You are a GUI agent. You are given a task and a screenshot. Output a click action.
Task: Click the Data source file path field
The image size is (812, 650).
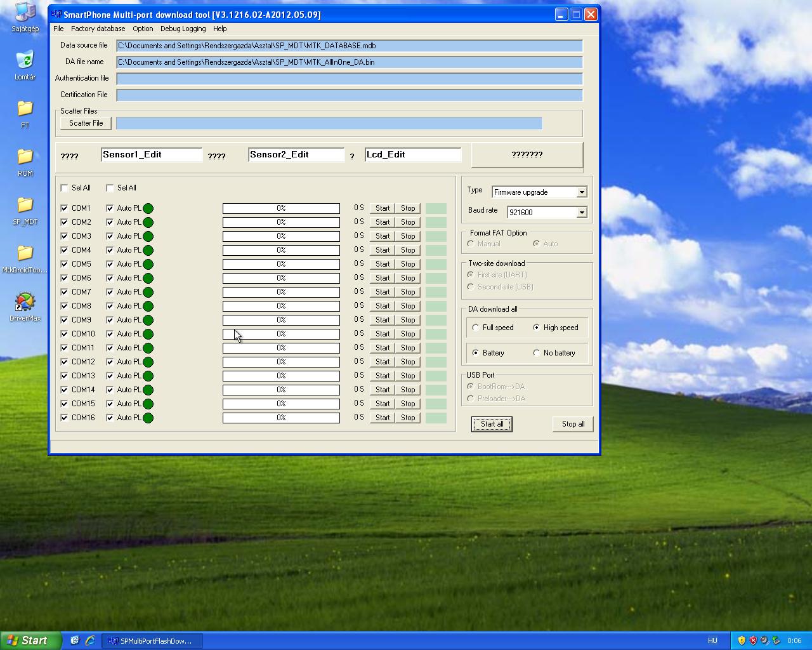pyautogui.click(x=350, y=46)
